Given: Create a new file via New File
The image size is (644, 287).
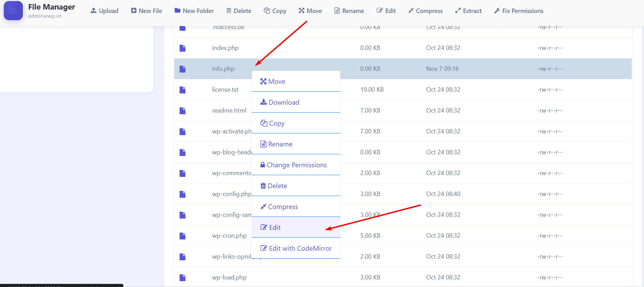Looking at the screenshot, I should [x=146, y=11].
